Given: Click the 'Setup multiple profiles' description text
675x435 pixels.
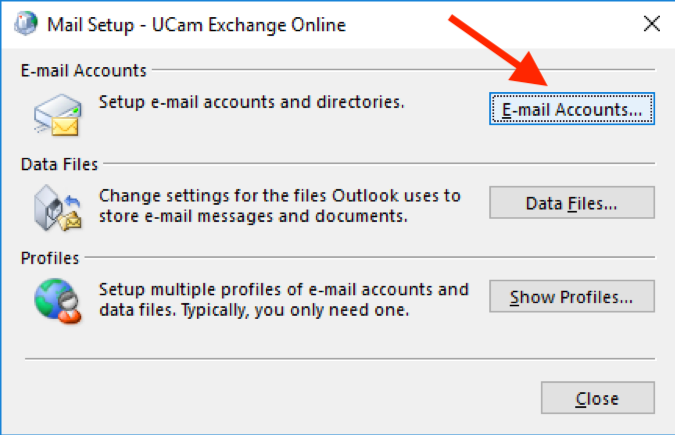Looking at the screenshot, I should 284,300.
